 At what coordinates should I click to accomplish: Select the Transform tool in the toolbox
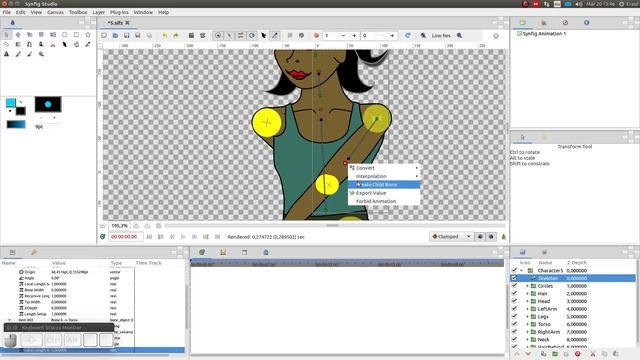(x=7, y=35)
